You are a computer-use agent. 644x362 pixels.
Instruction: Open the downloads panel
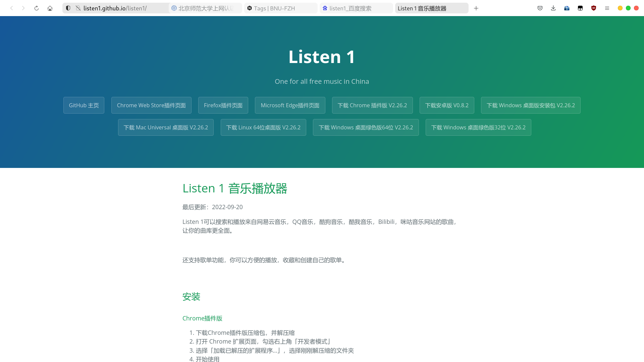pos(553,8)
